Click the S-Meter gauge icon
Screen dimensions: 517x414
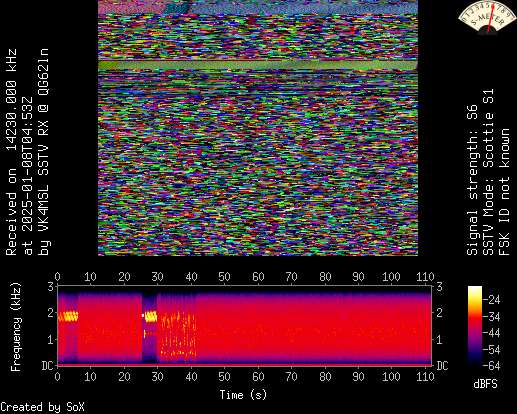pos(486,18)
